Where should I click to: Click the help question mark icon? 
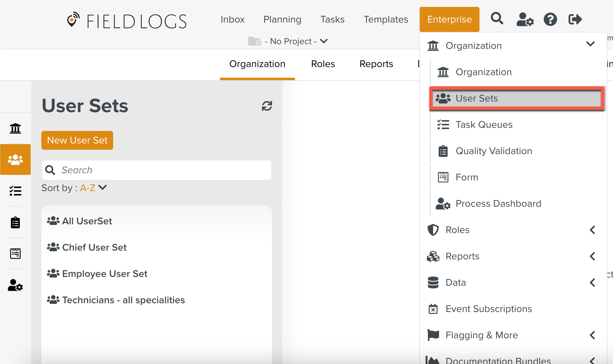550,19
